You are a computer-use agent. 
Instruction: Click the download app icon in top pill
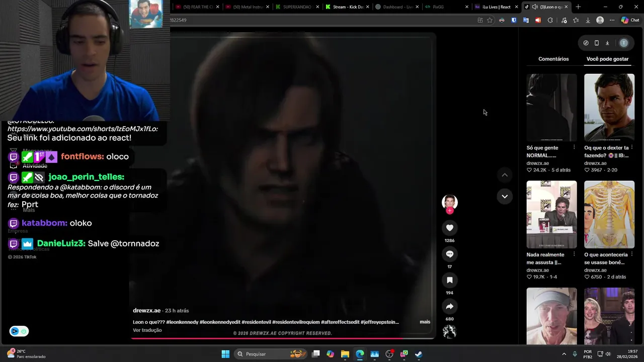[607, 43]
